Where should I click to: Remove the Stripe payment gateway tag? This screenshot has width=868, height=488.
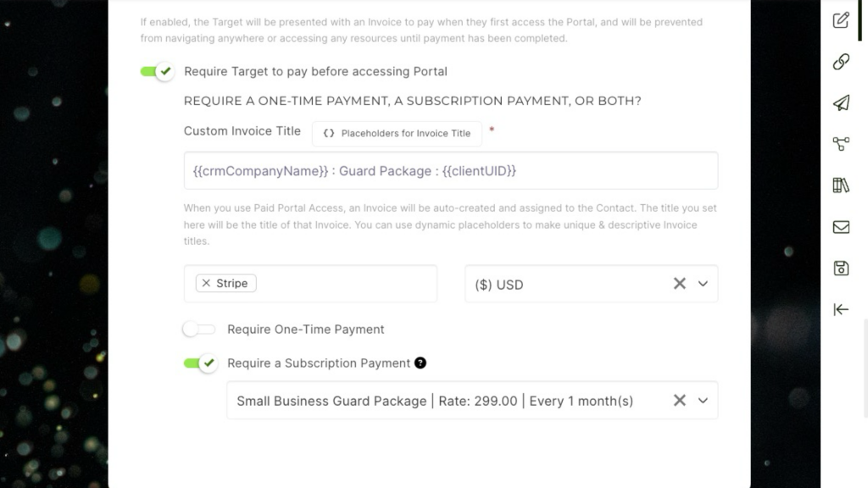point(206,284)
